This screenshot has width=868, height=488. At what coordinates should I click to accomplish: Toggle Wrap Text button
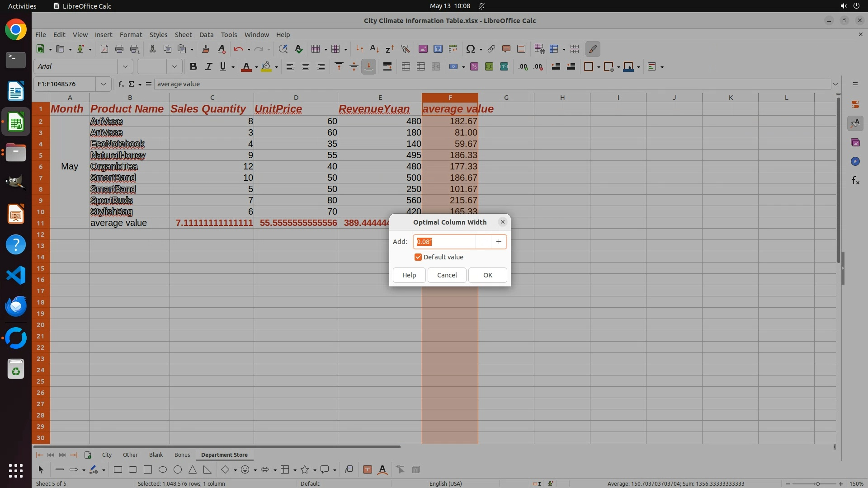tap(387, 67)
